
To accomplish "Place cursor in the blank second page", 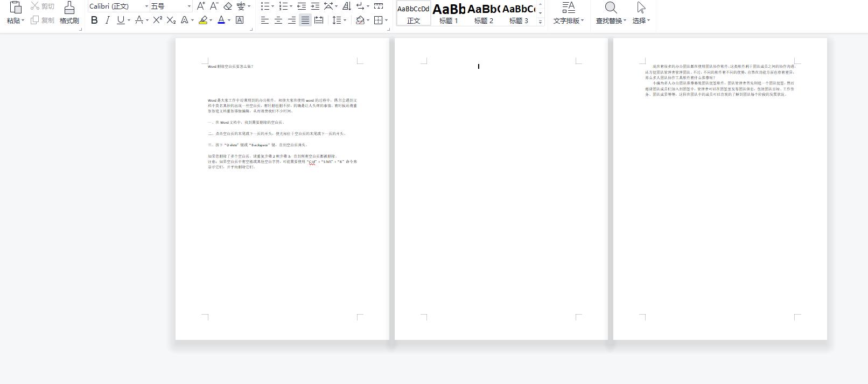I will point(501,188).
